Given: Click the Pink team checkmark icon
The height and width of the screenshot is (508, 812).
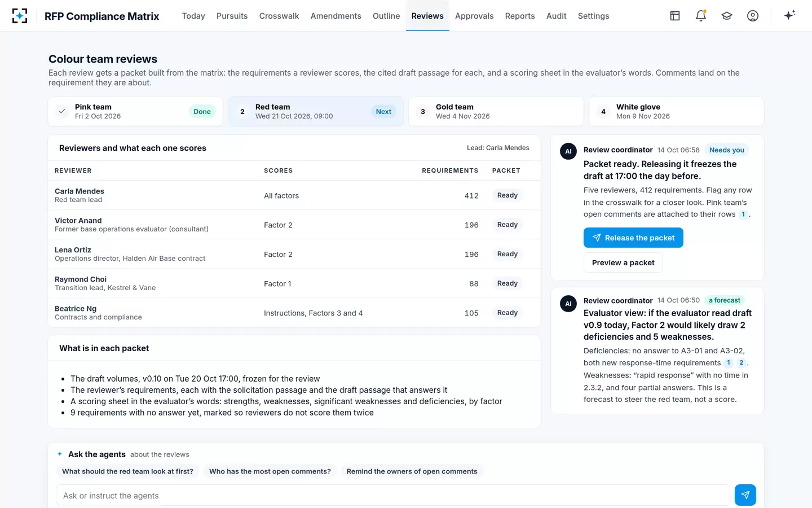Looking at the screenshot, I should pos(62,111).
